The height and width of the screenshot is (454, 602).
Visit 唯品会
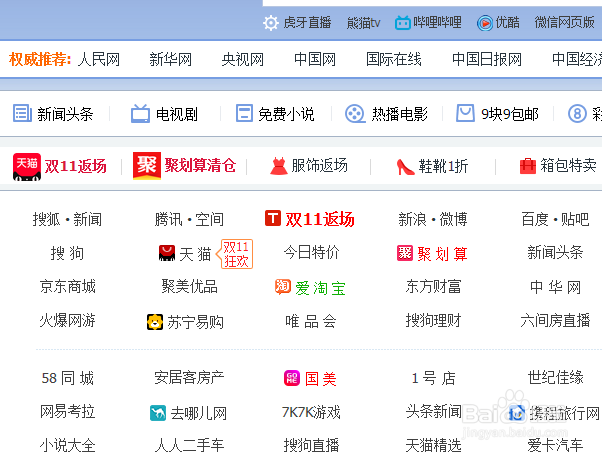click(x=311, y=321)
